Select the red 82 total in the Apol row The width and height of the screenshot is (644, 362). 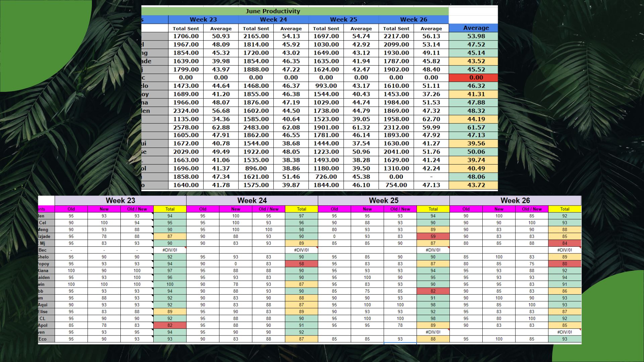[x=170, y=325]
